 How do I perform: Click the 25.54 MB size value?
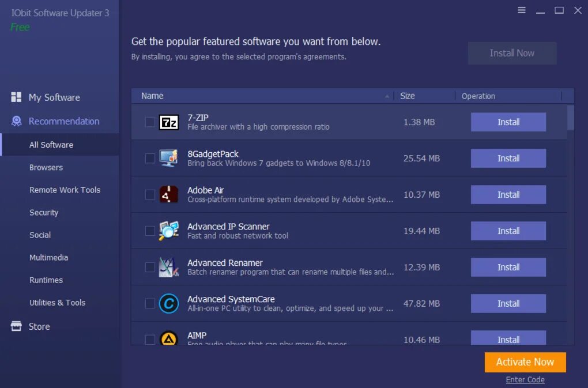pyautogui.click(x=421, y=159)
